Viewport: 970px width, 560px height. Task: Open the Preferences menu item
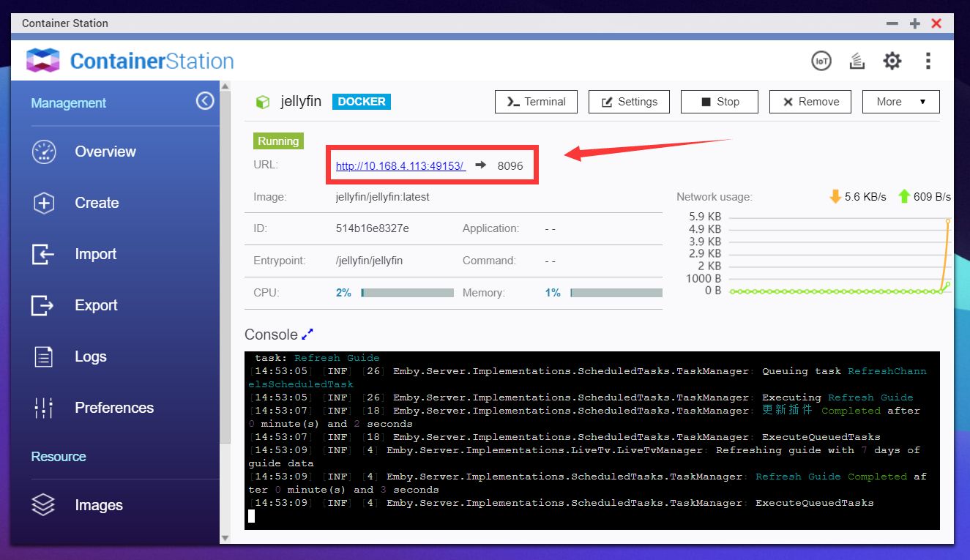click(x=115, y=408)
